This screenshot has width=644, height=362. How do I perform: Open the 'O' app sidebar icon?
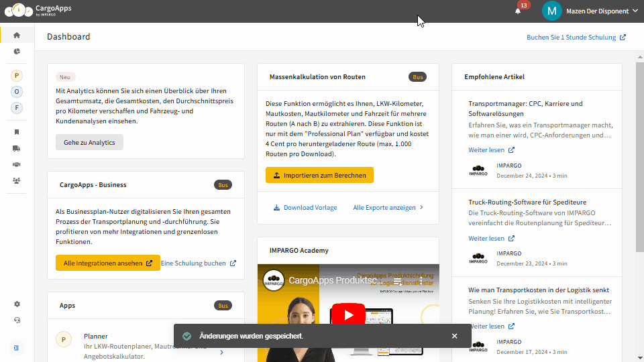(16, 92)
